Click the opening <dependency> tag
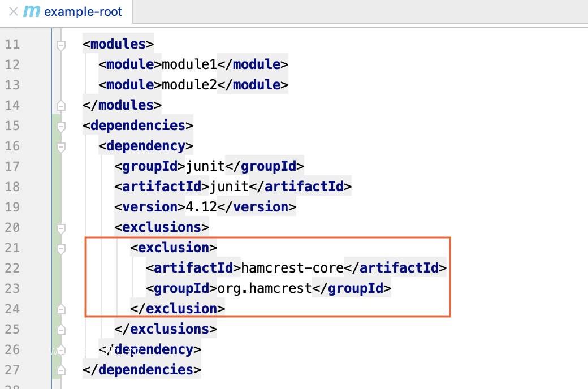 (x=146, y=145)
